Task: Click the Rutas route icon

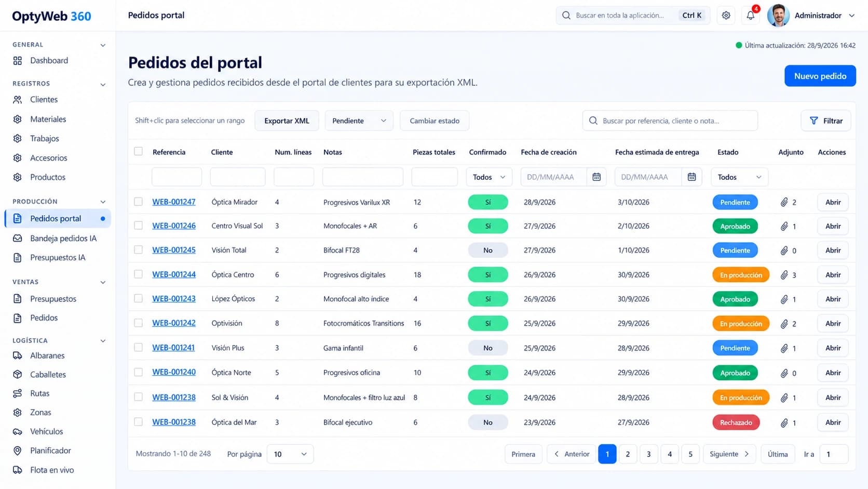Action: [18, 394]
